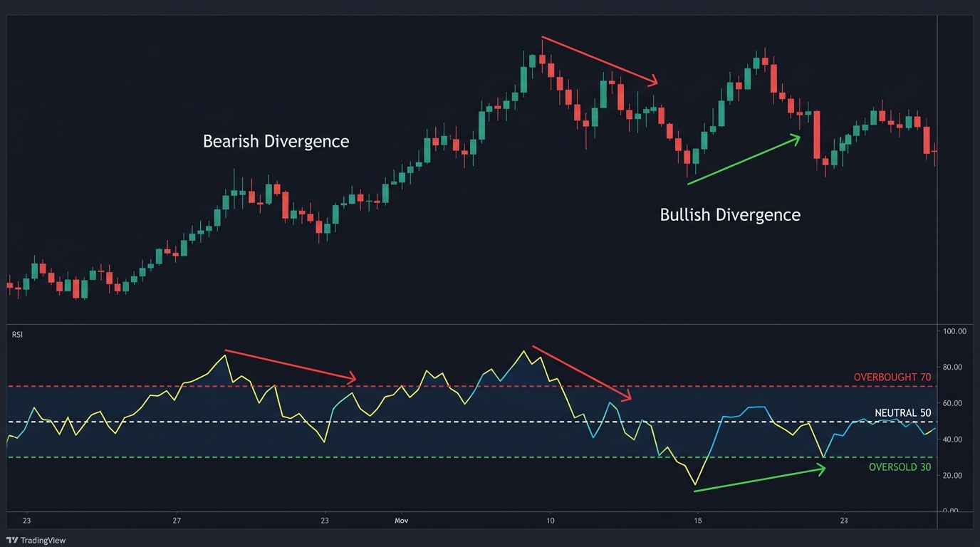Select the OVERBOUGHT 70 level label
Screen dimensions: 980x547
coord(892,377)
